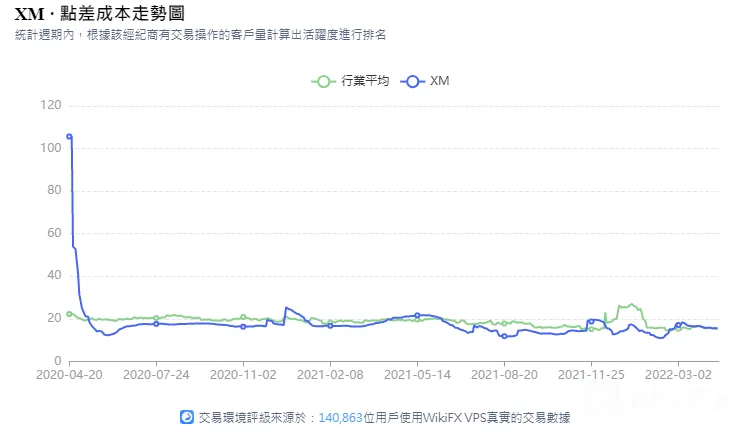Click industry average point at 2020-11-02
This screenshot has width=742, height=434.
243,317
